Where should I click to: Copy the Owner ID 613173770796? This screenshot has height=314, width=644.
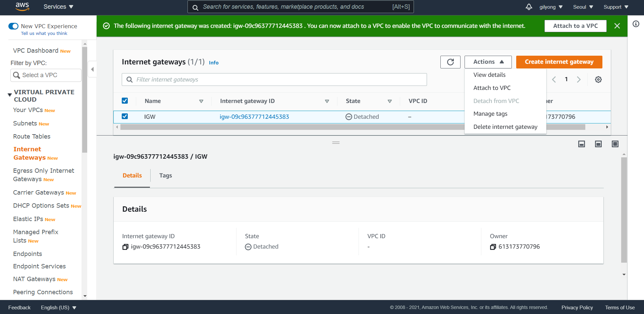[493, 247]
